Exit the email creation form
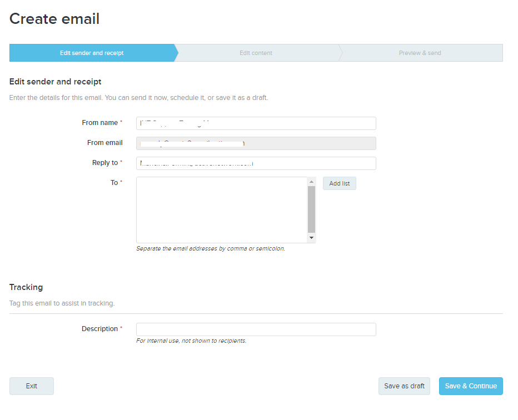Viewport: 518px width, 420px height. click(x=32, y=386)
